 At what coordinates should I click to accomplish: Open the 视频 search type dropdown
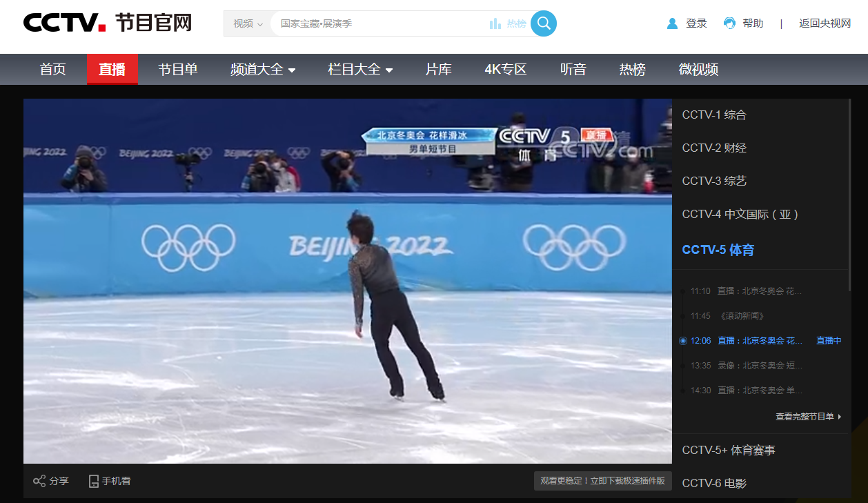click(247, 23)
